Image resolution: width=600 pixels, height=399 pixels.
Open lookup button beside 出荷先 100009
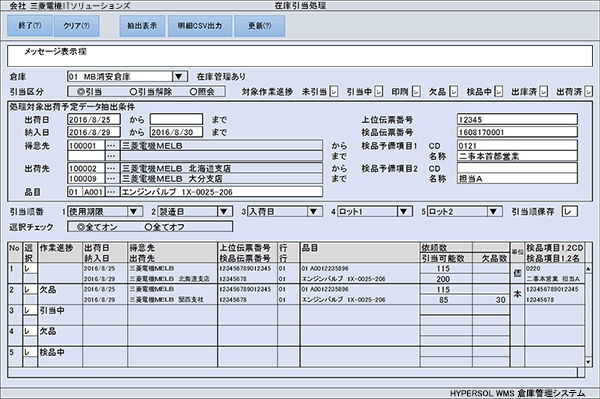111,179
